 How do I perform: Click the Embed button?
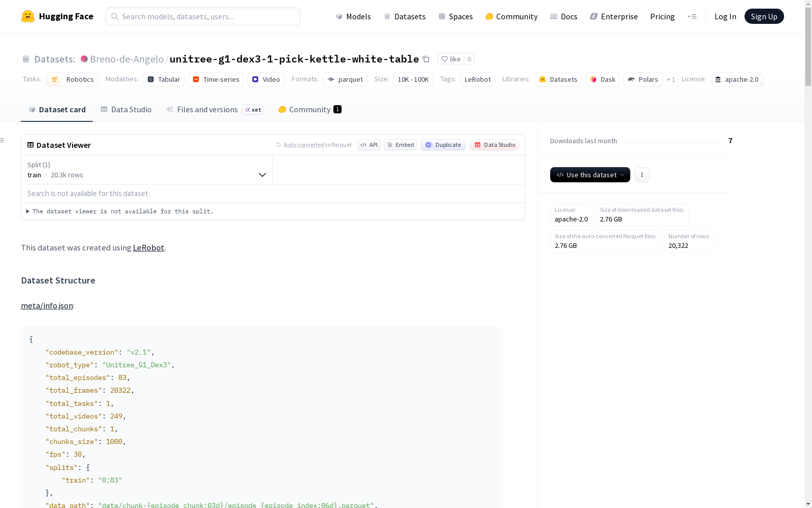coord(400,145)
